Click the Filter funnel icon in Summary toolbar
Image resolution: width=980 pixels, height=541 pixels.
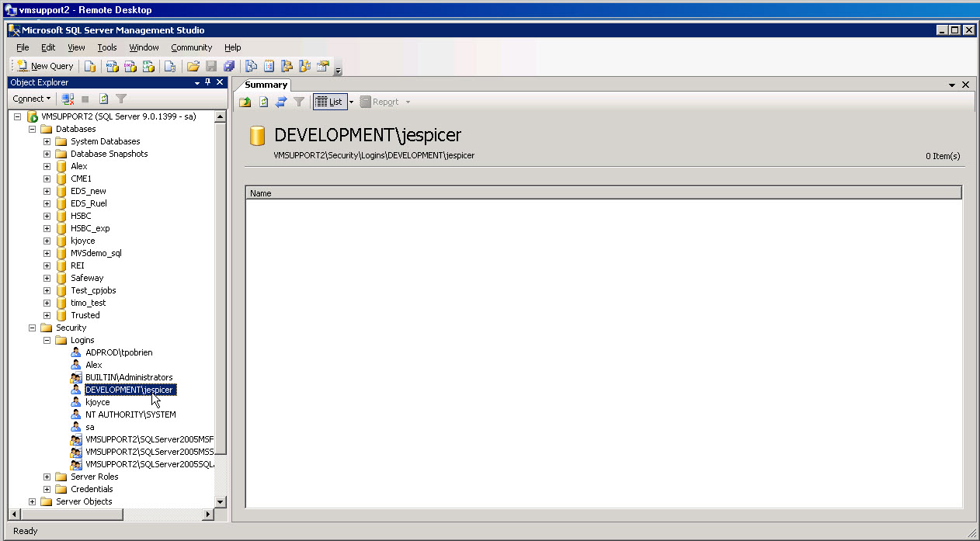tap(299, 102)
